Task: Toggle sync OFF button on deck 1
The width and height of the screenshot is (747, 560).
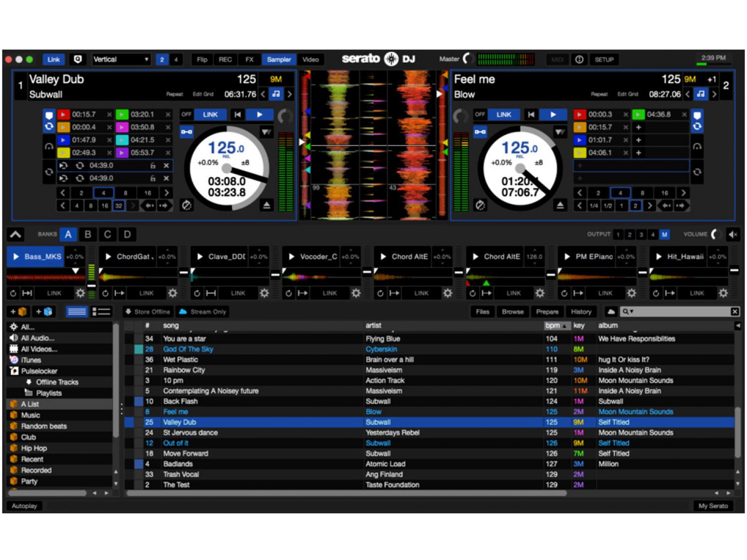Action: pyautogui.click(x=186, y=114)
